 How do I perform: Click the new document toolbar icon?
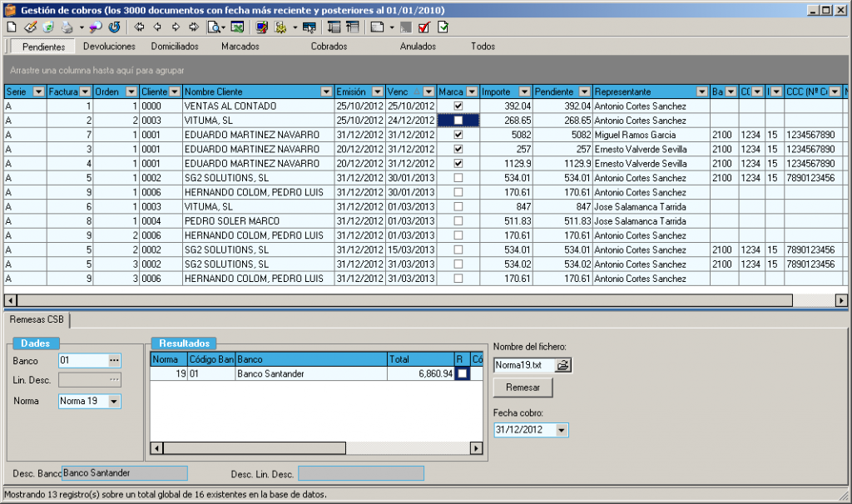[x=11, y=27]
